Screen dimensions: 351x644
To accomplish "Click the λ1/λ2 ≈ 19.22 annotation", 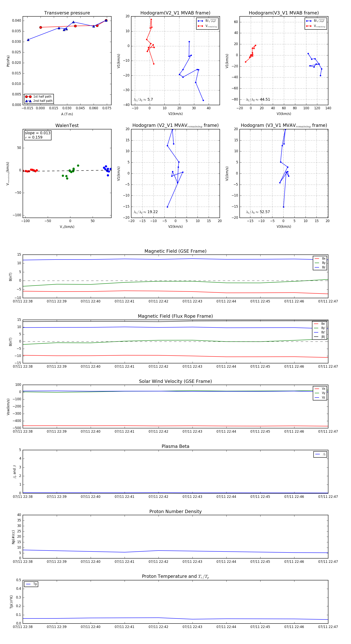I will [146, 212].
